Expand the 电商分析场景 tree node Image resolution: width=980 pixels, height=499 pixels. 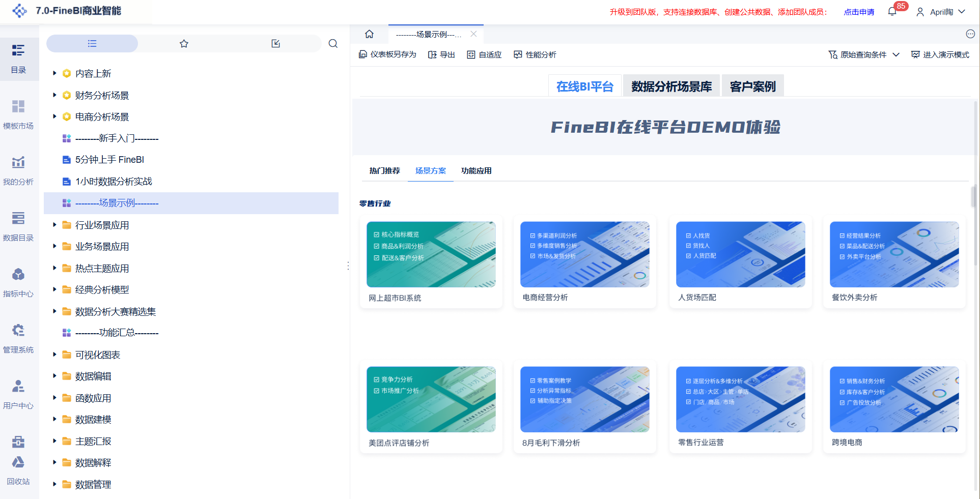pos(54,116)
